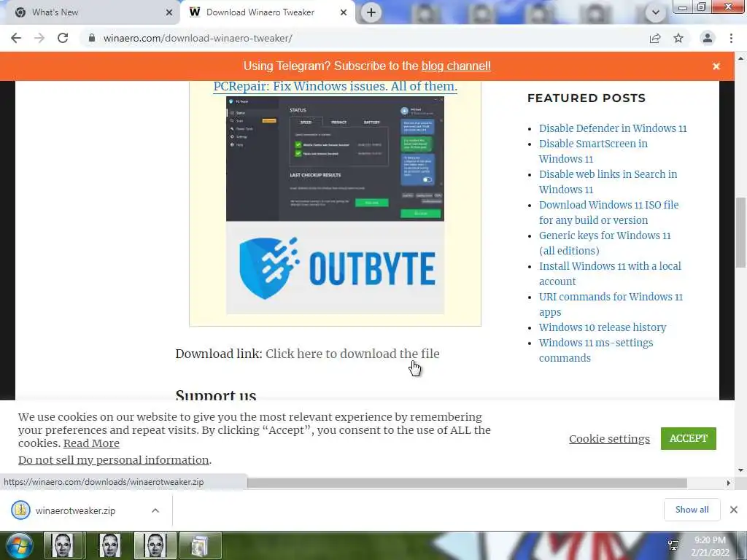The width and height of the screenshot is (747, 560).
Task: Show all downloads
Action: click(x=692, y=510)
